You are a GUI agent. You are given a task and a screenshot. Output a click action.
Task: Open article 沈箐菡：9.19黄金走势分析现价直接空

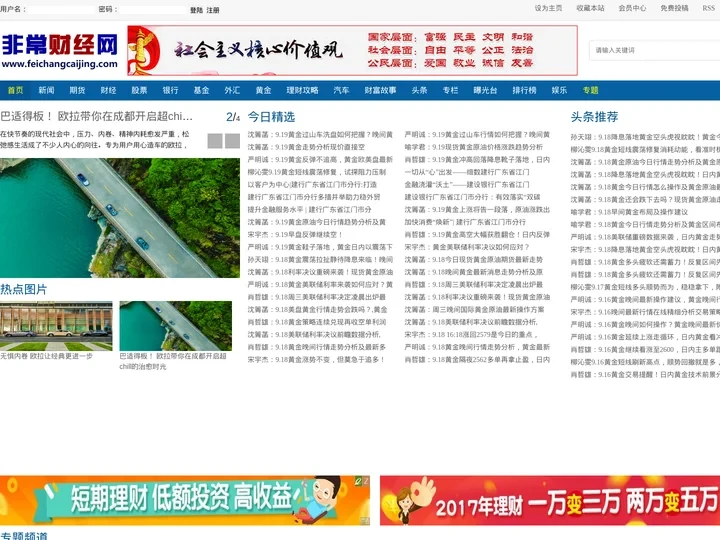pyautogui.click(x=306, y=147)
